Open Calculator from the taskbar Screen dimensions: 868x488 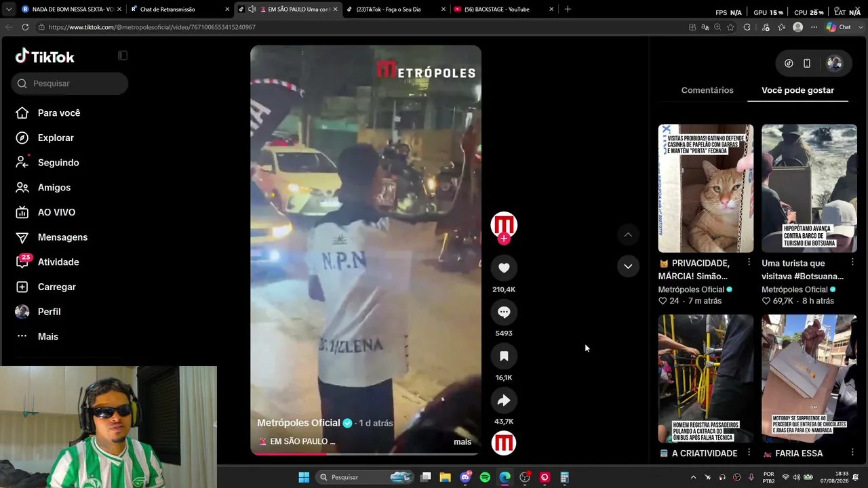[564, 477]
